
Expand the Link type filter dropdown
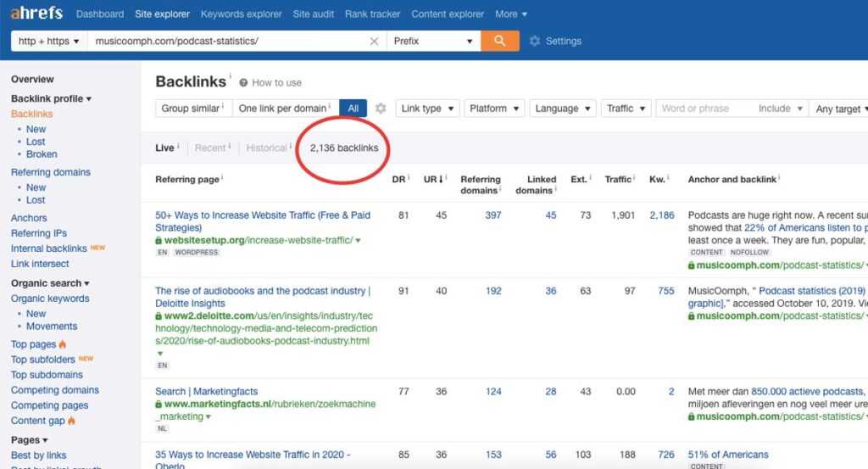[427, 108]
